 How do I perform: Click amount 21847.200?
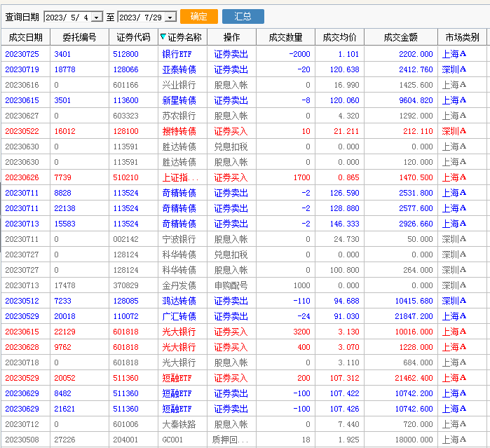(x=414, y=316)
